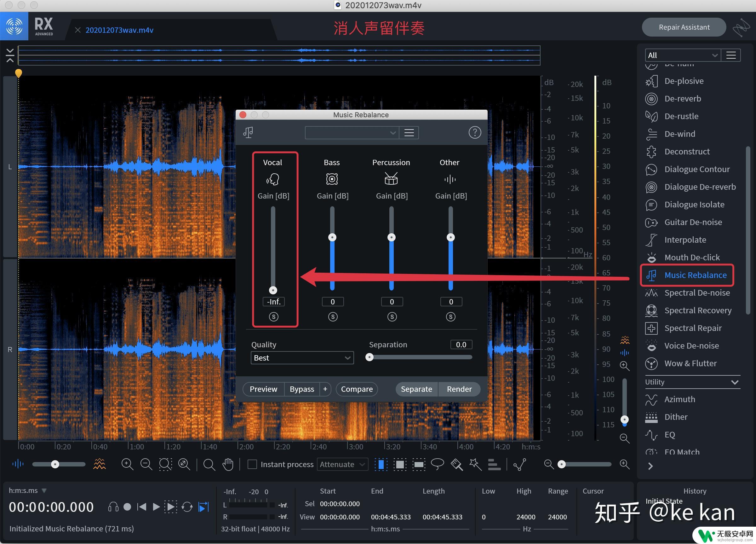Collapse the Utility section
This screenshot has width=756, height=544.
pos(735,382)
